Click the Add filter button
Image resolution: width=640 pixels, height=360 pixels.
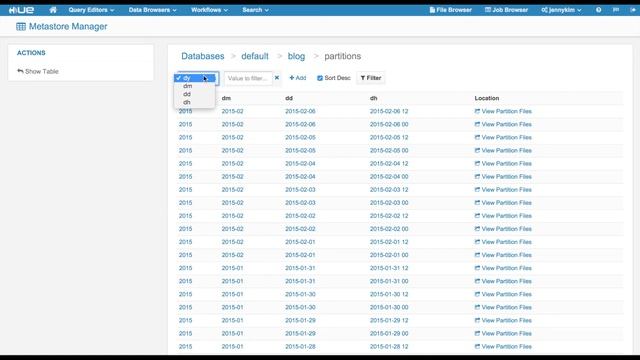click(x=298, y=78)
